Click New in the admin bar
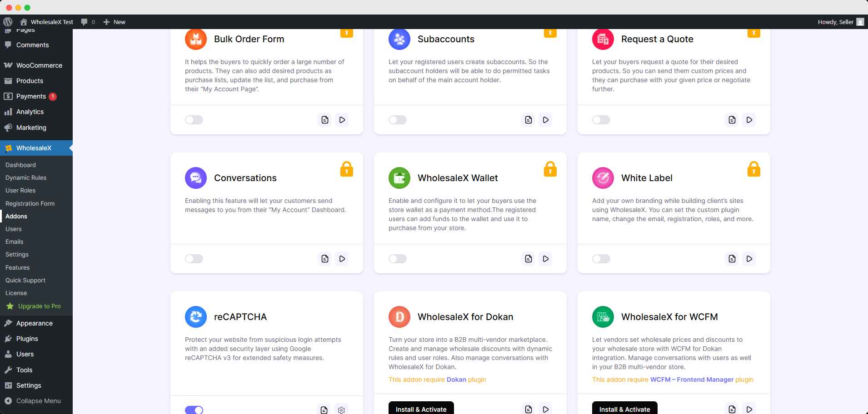868x414 pixels. click(115, 22)
